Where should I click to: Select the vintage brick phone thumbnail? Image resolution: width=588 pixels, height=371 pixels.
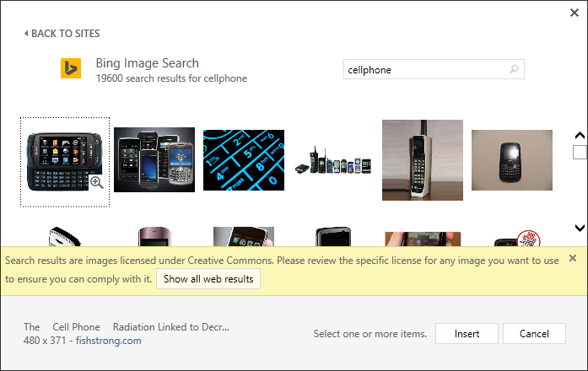422,159
